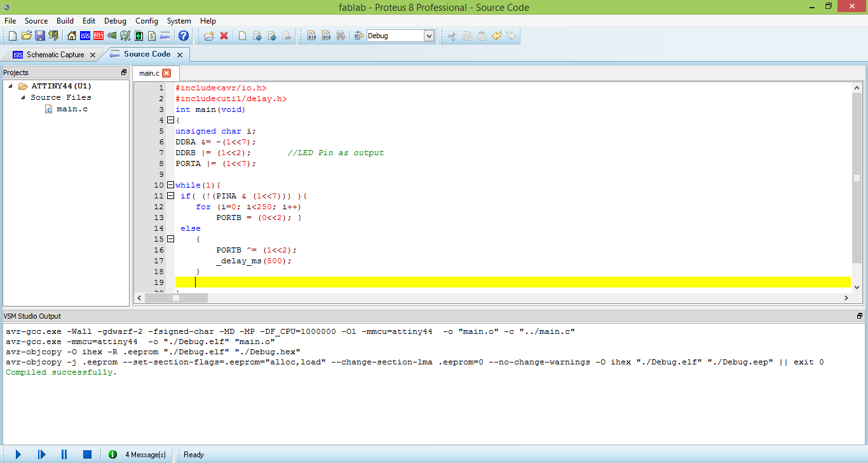Click the 'Compiled successfully.' output line
The image size is (868, 463).
pos(62,372)
